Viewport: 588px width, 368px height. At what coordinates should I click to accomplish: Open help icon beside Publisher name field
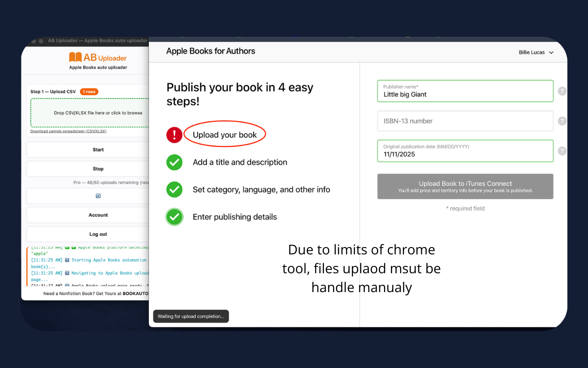(562, 91)
